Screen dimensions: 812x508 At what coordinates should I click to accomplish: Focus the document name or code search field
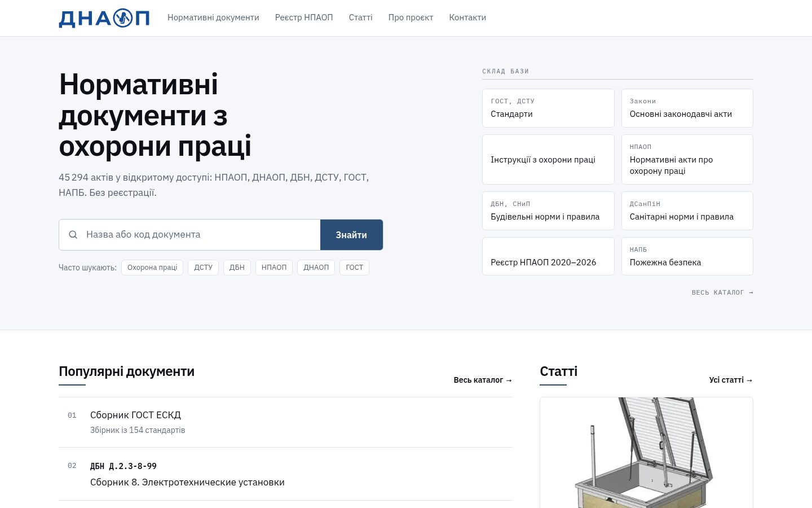[189, 235]
